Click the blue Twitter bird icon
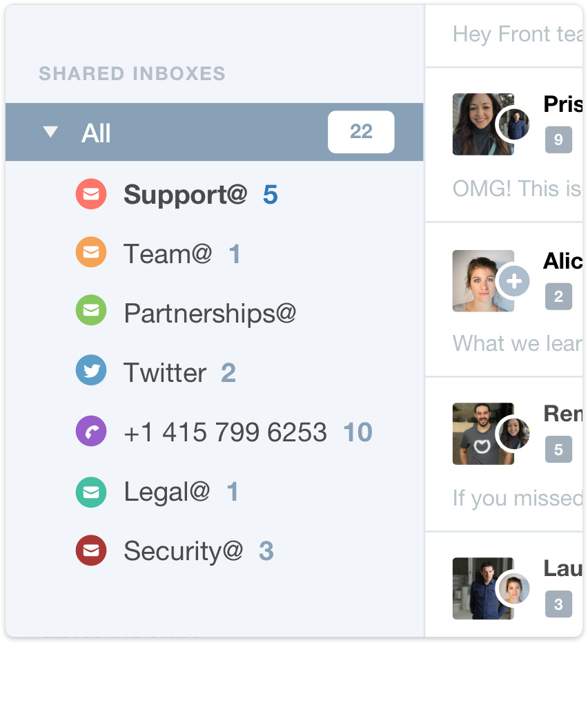This screenshot has height=728, width=588. [90, 372]
